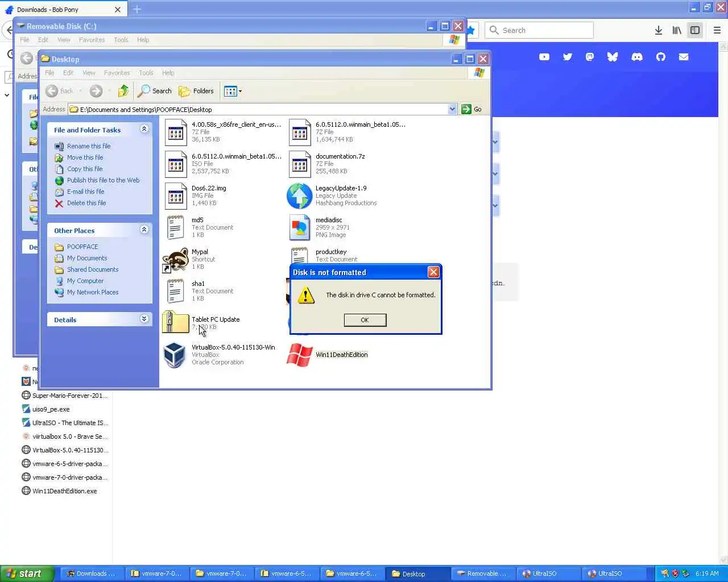Select the documentation.7z file icon
Screen dimensions: 728x582
(300, 164)
